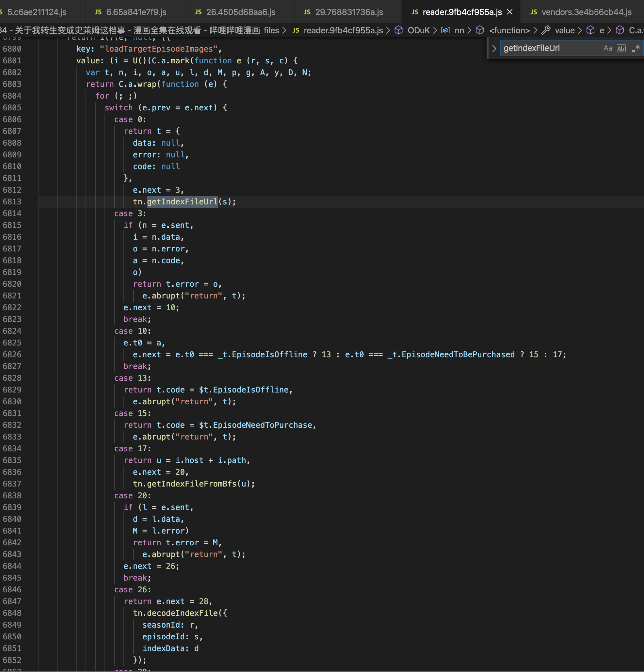Enable regular expression search option

(636, 48)
